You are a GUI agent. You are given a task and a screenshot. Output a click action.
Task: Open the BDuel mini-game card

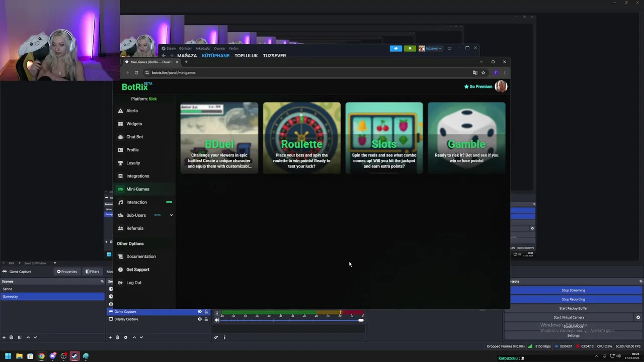click(219, 138)
